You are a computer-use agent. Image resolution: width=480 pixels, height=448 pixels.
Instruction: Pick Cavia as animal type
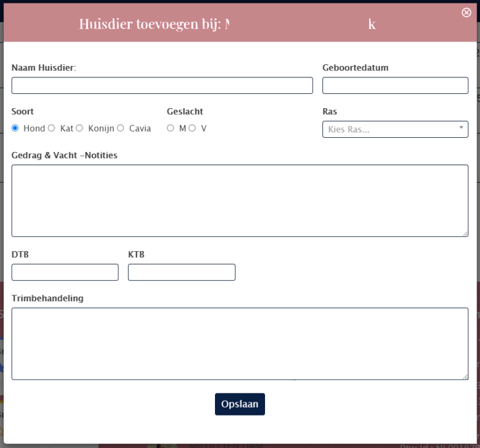[x=121, y=129]
